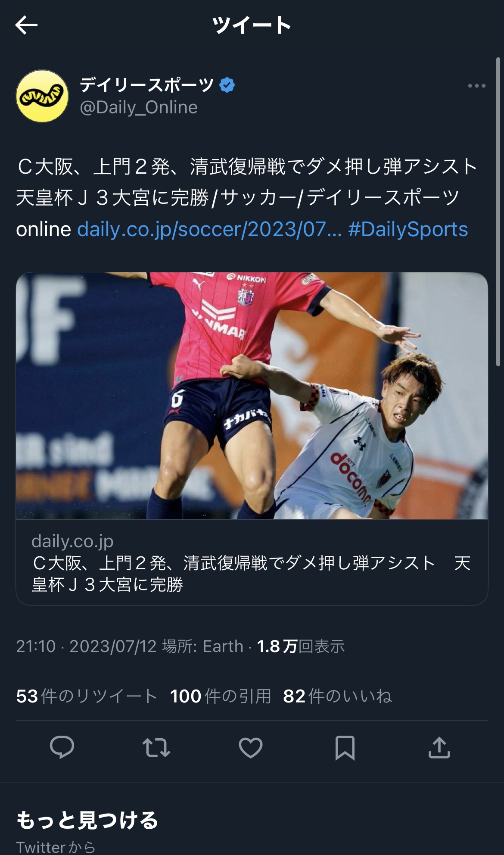Tap the back arrow icon
504x855 pixels.
click(26, 25)
